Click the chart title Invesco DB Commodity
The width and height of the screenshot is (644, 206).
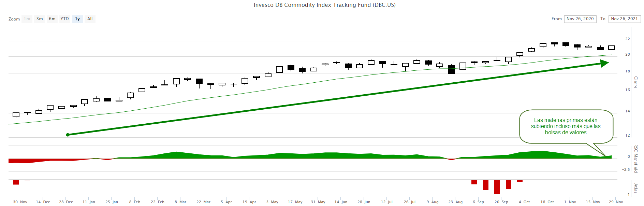pos(324,5)
